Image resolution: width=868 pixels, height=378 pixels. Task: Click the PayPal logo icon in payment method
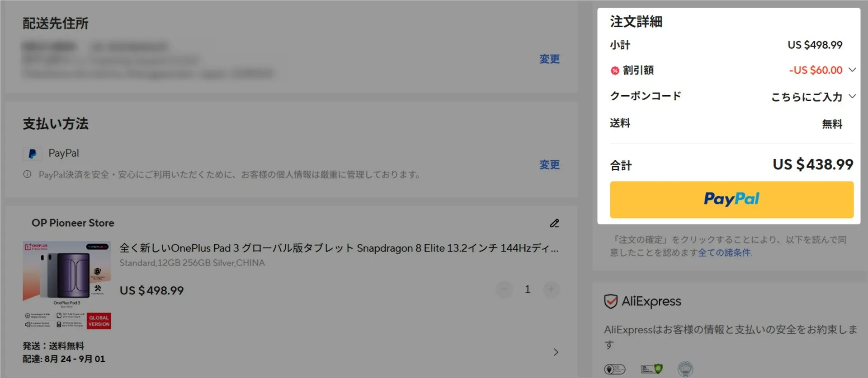click(33, 154)
